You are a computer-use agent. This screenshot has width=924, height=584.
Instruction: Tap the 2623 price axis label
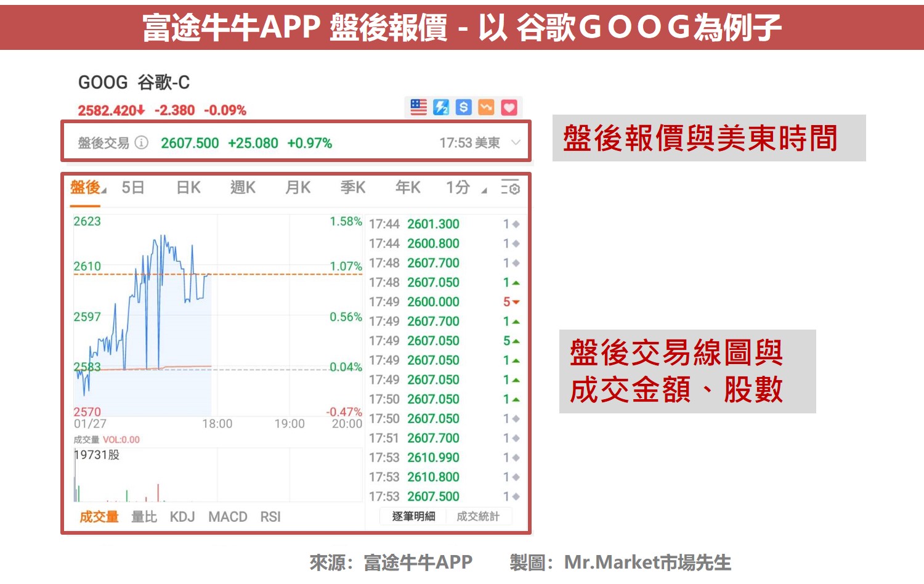(87, 221)
